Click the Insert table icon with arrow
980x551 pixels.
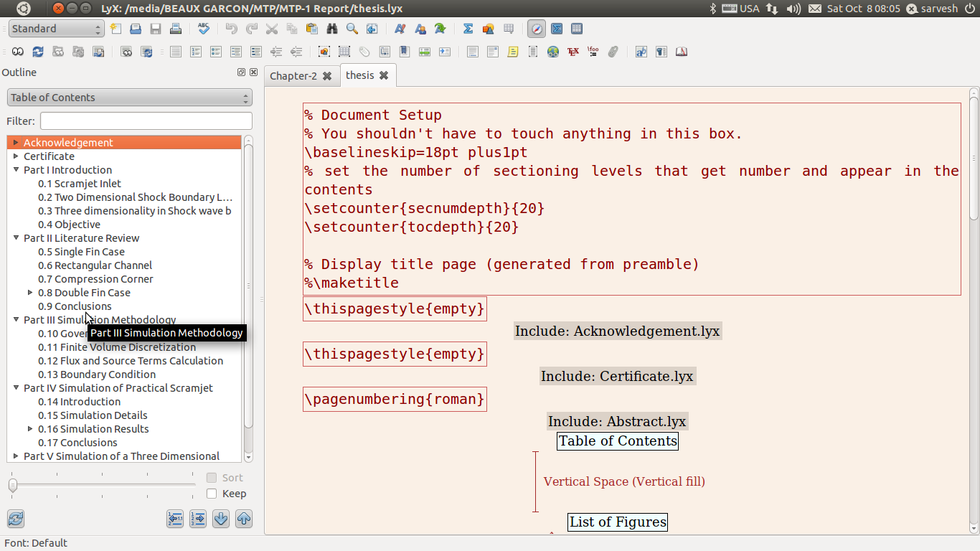(x=509, y=29)
